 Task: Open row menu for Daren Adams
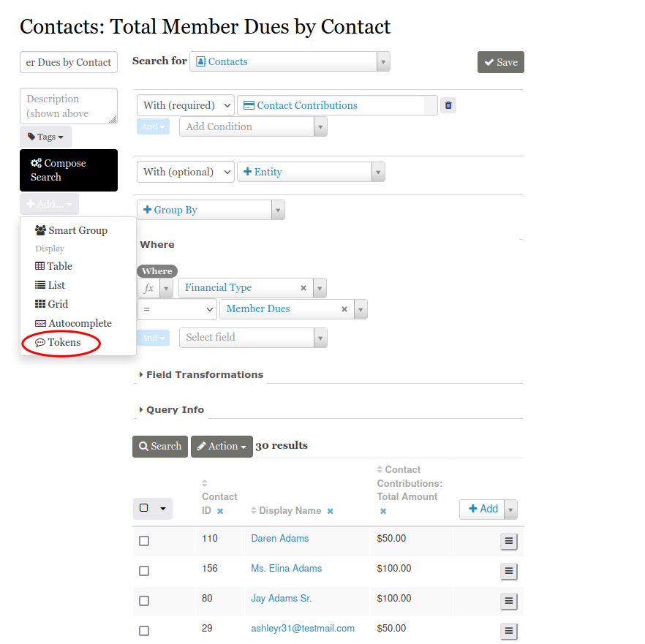click(x=509, y=542)
